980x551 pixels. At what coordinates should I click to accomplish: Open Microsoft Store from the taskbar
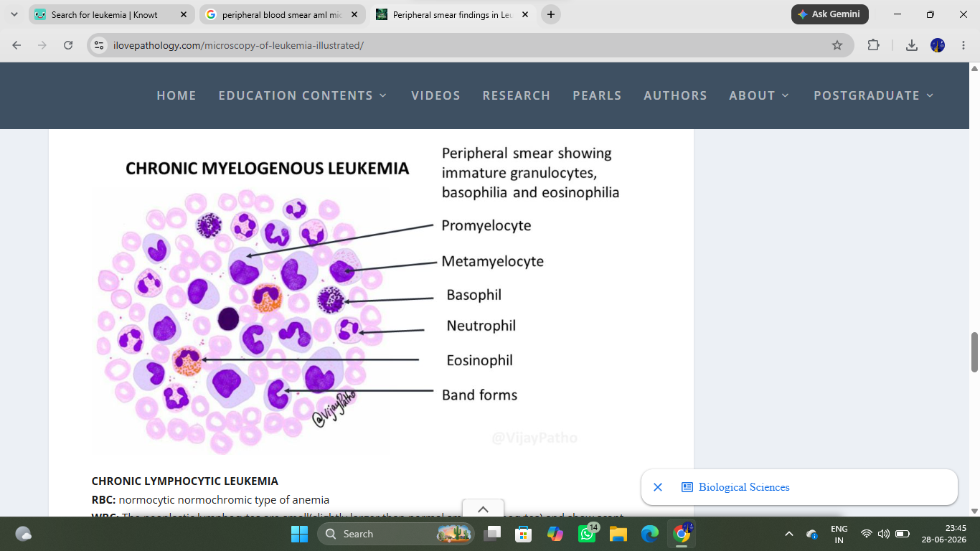tap(524, 534)
